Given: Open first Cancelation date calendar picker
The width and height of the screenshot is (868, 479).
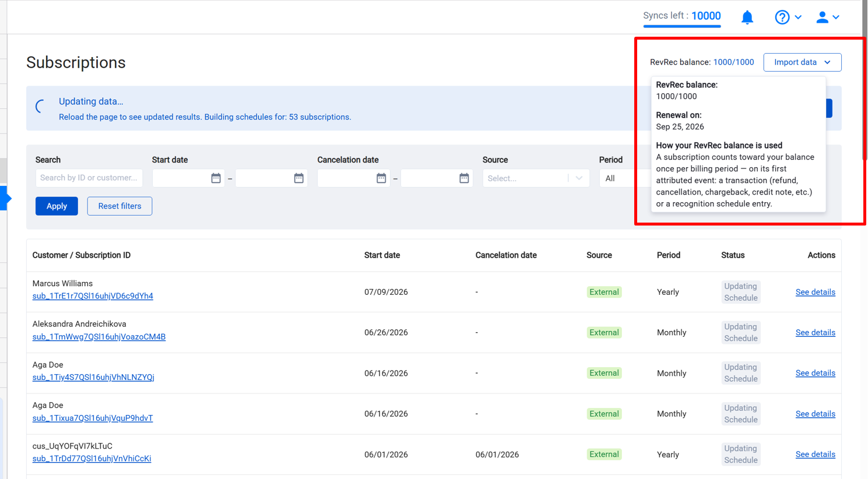Looking at the screenshot, I should 381,178.
